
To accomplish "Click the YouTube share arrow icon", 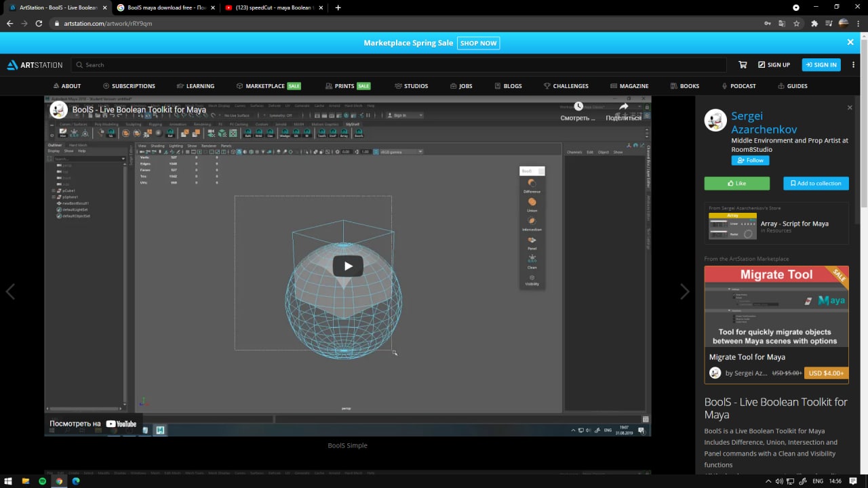I will 623,106.
